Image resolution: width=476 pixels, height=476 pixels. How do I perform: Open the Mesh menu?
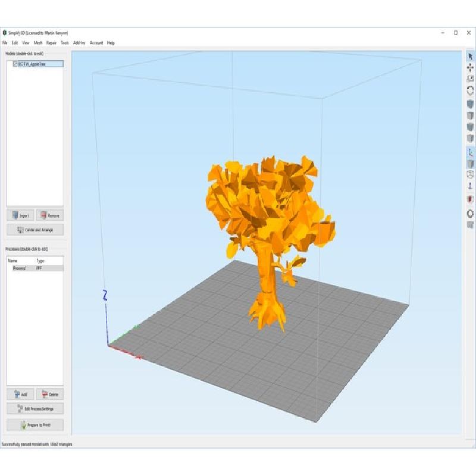(38, 43)
